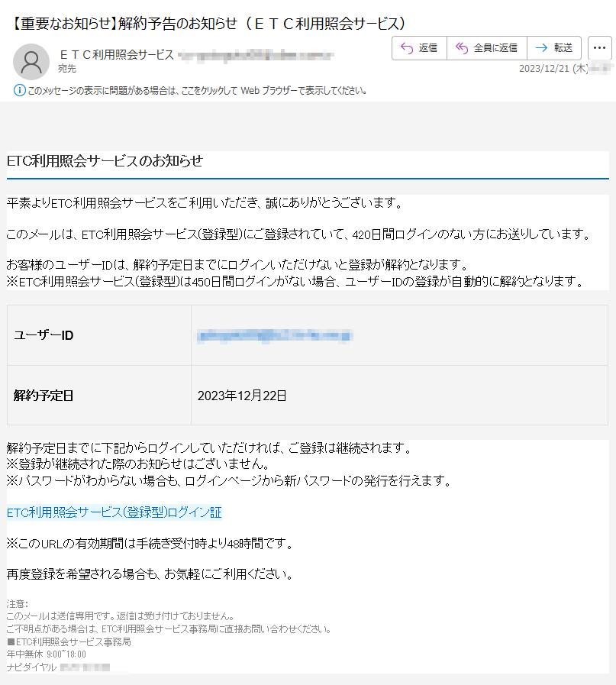Click the ETC利用照会サービスのお知らせ heading
The height and width of the screenshot is (685, 616).
tap(105, 161)
